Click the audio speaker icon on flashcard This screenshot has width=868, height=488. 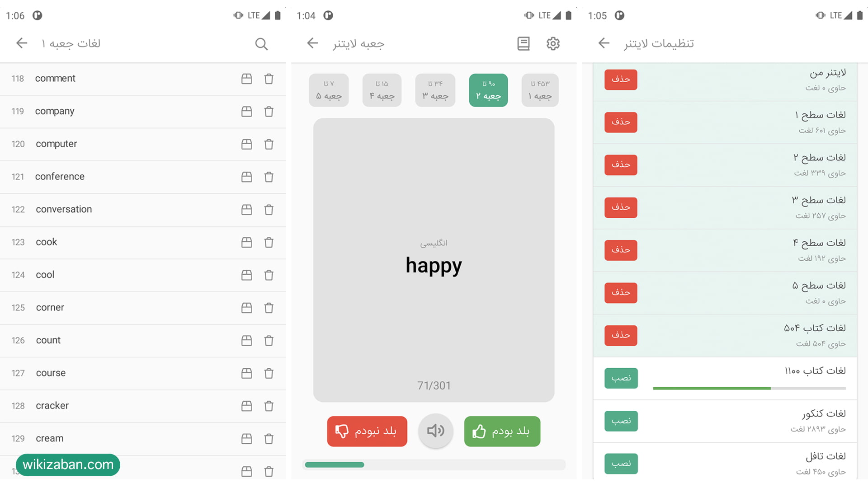[x=434, y=430]
